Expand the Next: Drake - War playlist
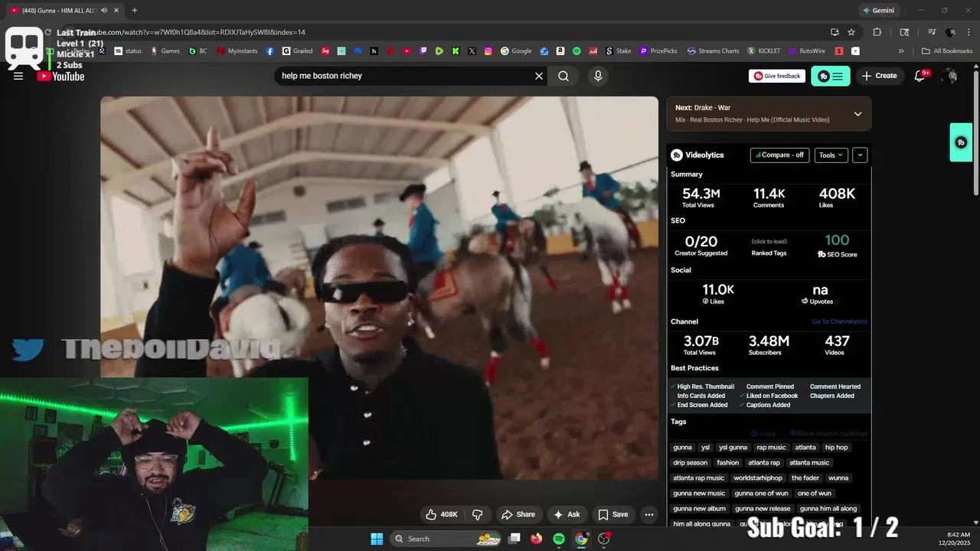The image size is (980, 551). (857, 114)
